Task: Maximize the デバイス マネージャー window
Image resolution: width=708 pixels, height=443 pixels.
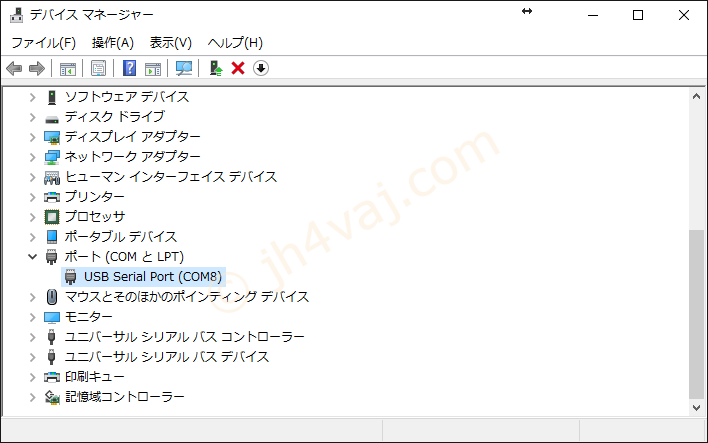Action: pyautogui.click(x=638, y=15)
